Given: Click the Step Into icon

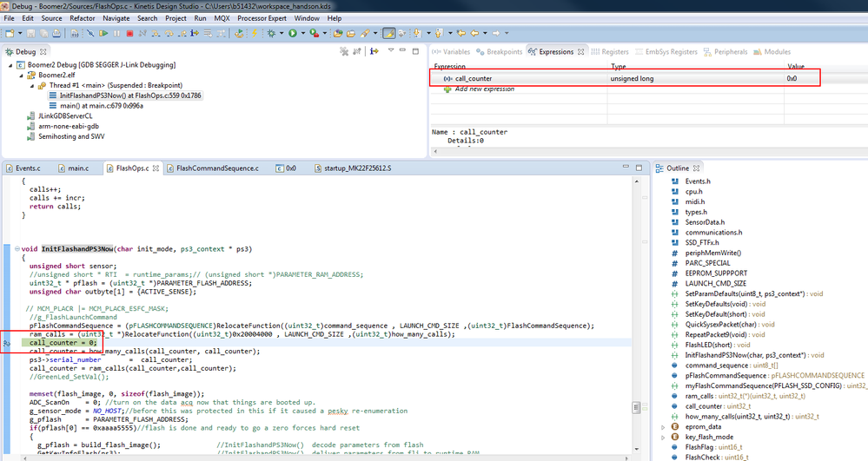Looking at the screenshot, I should pos(156,33).
